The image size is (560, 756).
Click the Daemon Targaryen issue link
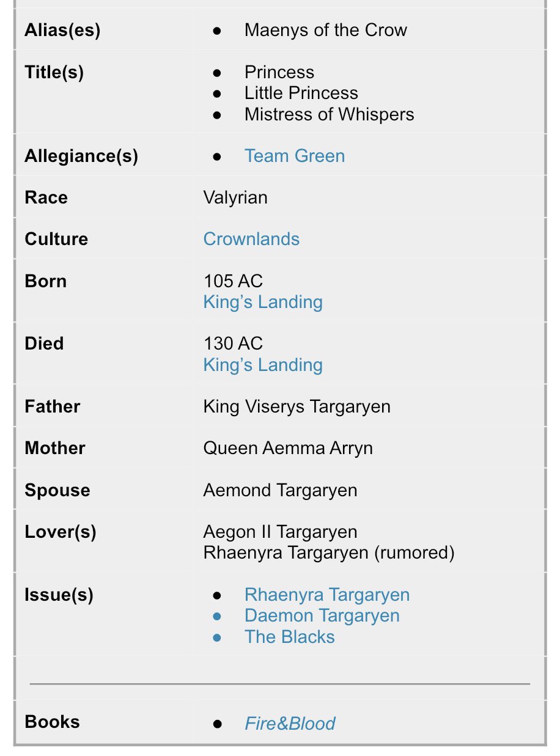[x=322, y=615]
